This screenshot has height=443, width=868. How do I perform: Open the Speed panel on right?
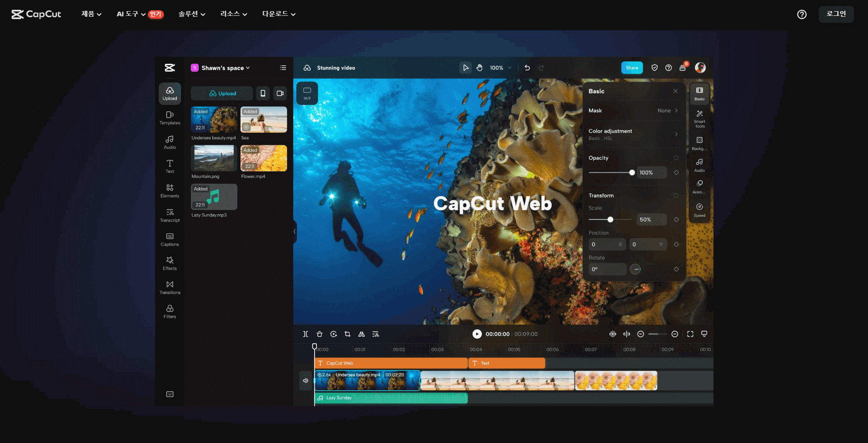point(700,210)
